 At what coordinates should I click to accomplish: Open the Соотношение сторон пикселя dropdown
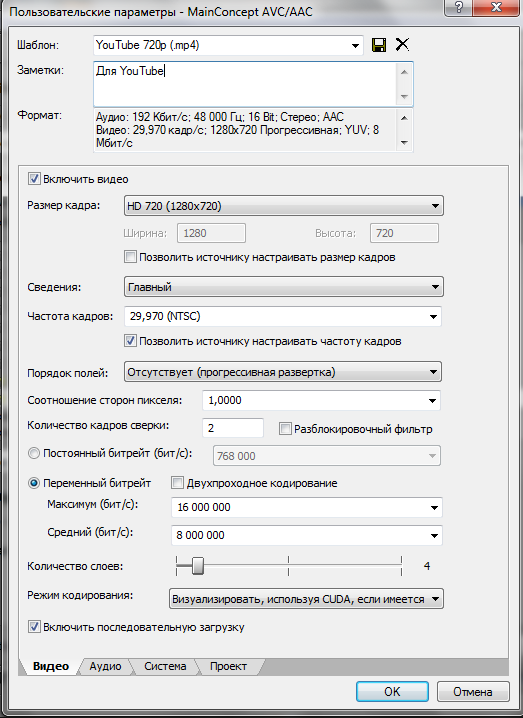pyautogui.click(x=321, y=400)
